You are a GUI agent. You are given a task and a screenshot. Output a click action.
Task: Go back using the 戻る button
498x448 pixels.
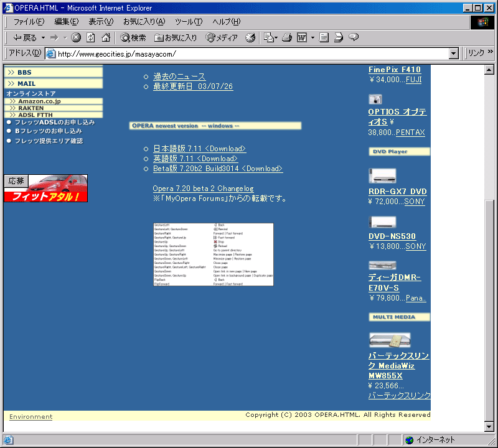coord(25,38)
